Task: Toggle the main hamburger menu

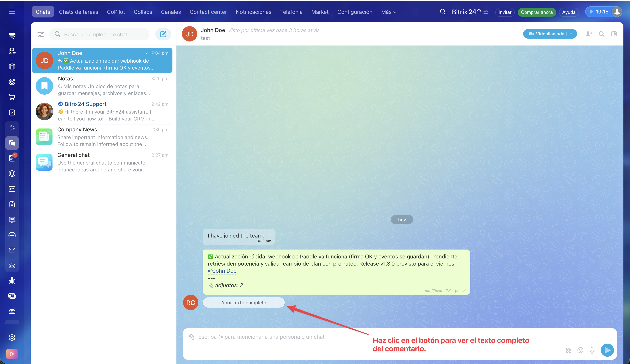Action: click(x=12, y=12)
